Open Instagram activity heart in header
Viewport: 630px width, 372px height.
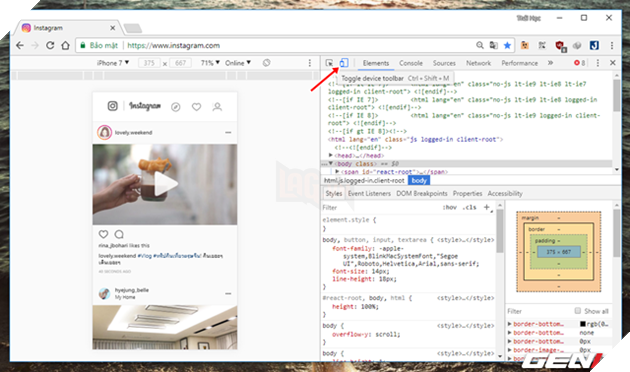click(196, 107)
